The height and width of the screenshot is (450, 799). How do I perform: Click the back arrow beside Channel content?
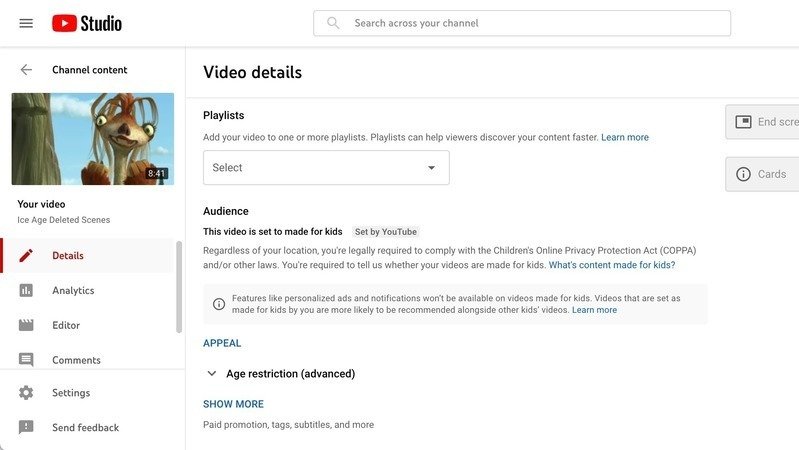26,70
